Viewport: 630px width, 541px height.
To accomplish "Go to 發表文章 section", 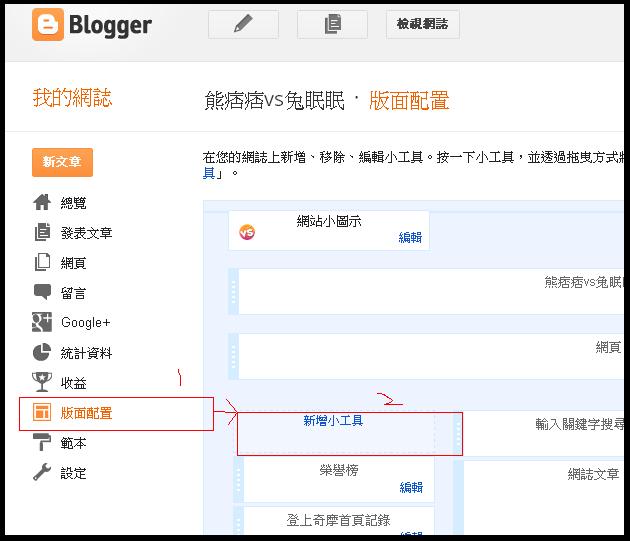I will 86,233.
